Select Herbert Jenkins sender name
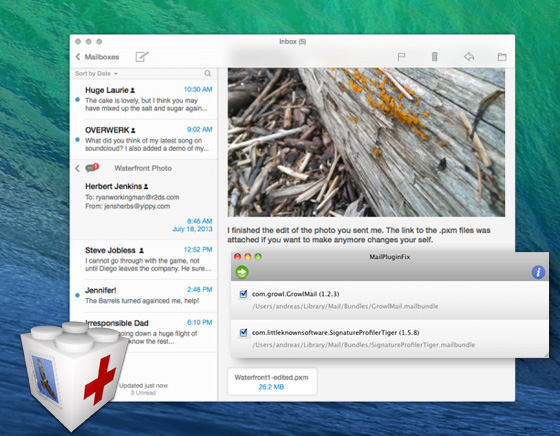Viewport: 560px width, 436px height. coord(114,186)
